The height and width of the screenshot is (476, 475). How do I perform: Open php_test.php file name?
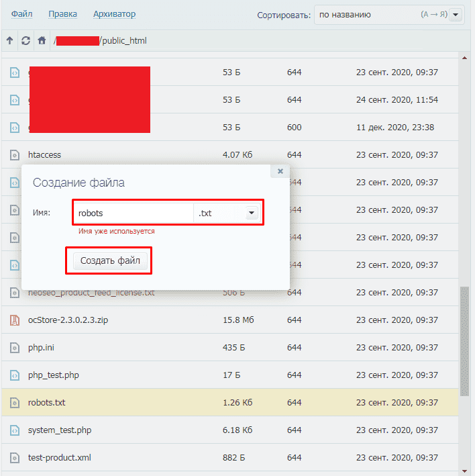pyautogui.click(x=54, y=375)
